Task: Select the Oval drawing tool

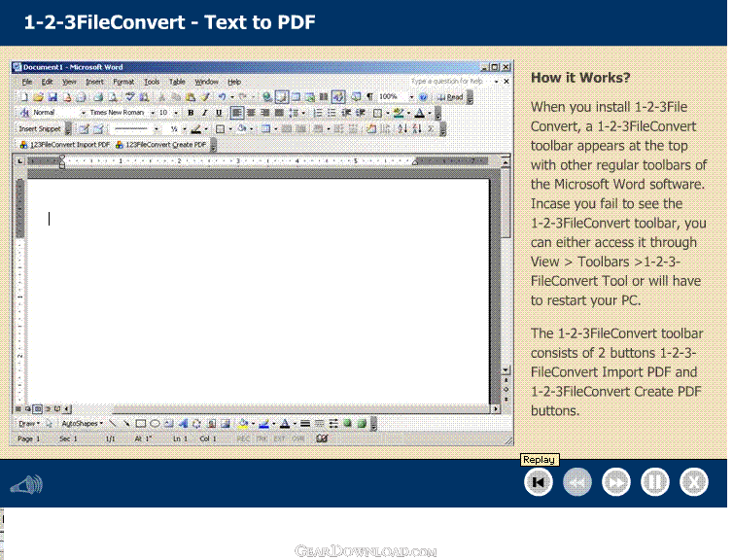Action: click(155, 424)
